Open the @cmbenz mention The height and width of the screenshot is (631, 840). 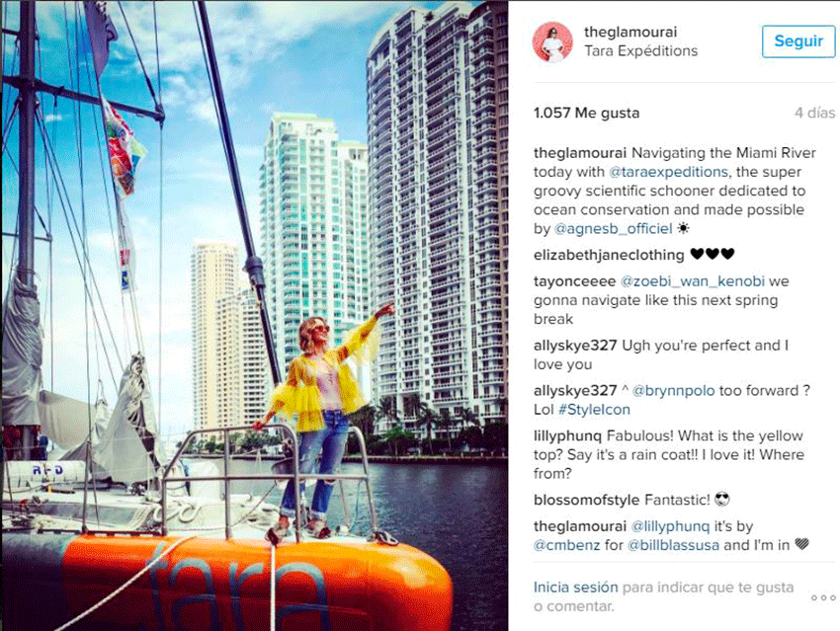point(567,545)
